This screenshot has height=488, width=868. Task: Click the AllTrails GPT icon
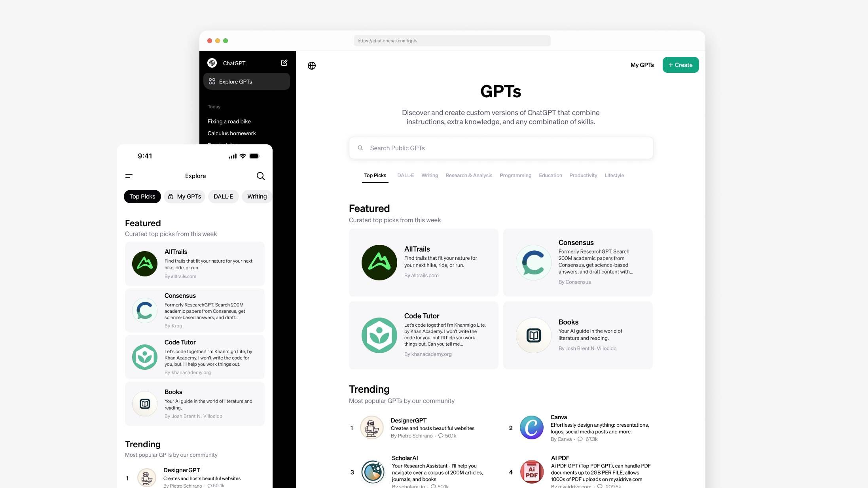coord(379,261)
